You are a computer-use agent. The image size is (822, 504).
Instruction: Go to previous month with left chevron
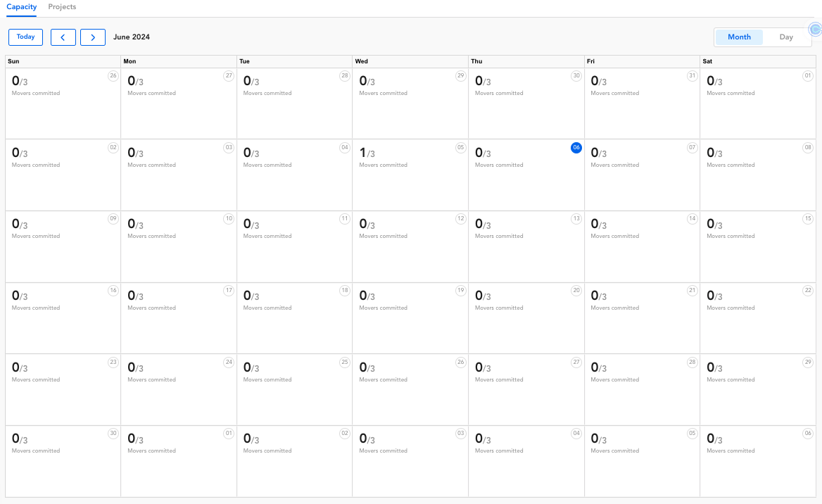point(63,37)
